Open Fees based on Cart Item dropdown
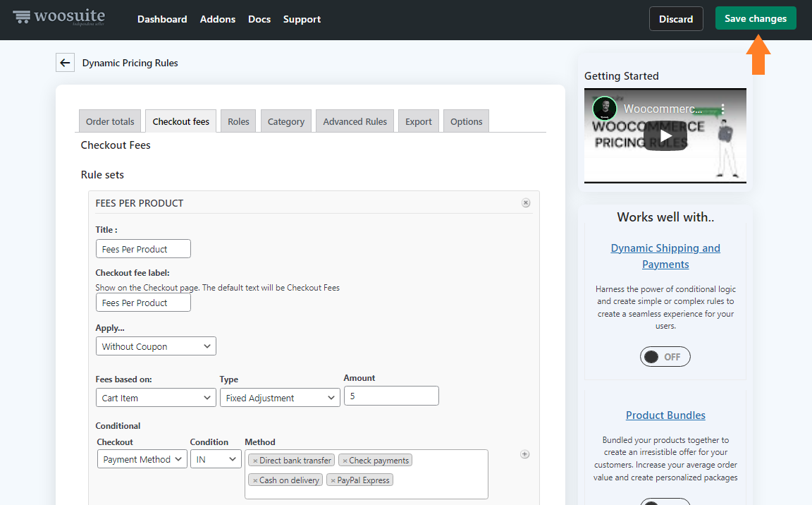Viewport: 812px width, 505px height. [x=156, y=398]
